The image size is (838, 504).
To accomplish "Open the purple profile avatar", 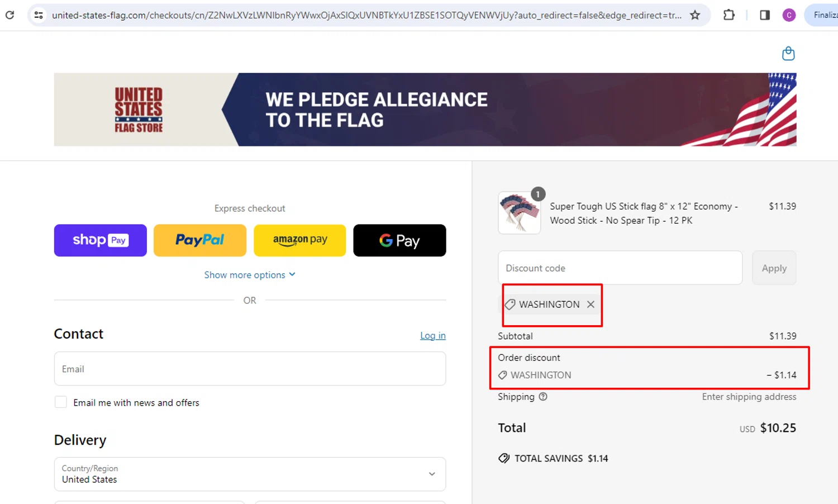I will [x=789, y=15].
